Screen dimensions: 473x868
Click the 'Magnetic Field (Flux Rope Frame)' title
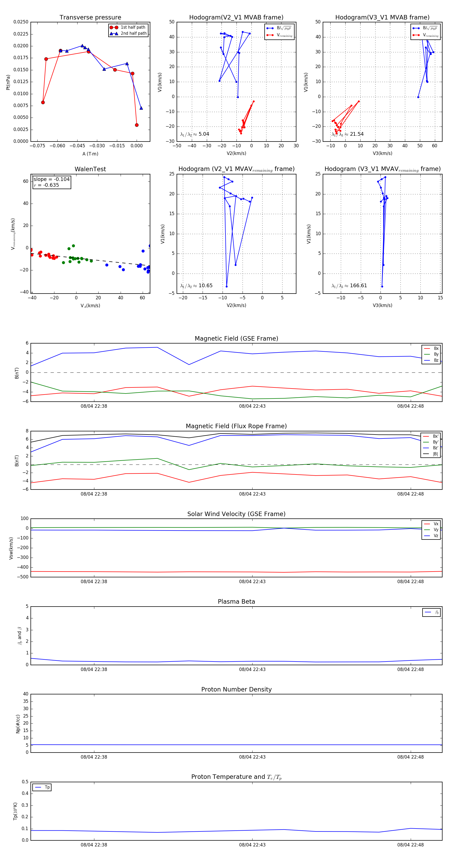coord(236,426)
